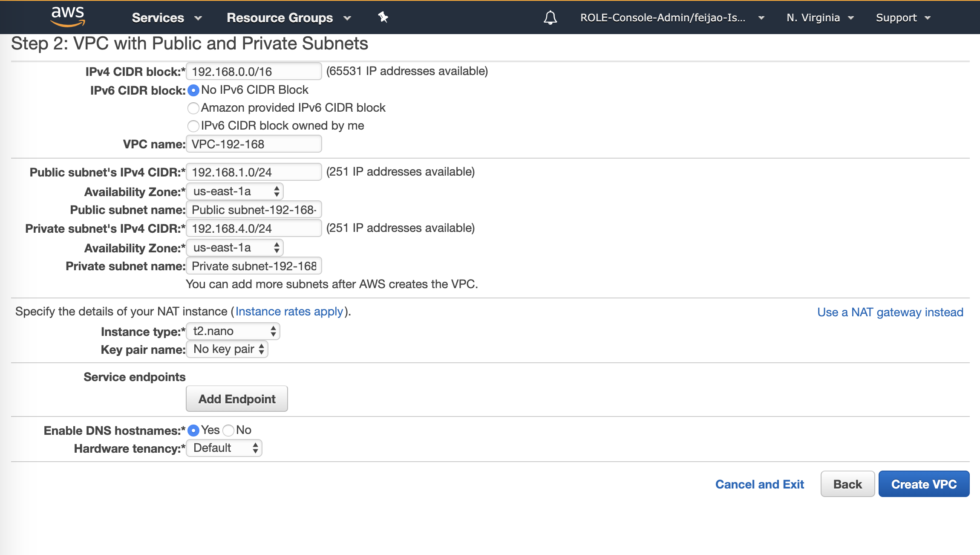Open the Resource Groups menu
This screenshot has width=980, height=555.
(289, 17)
